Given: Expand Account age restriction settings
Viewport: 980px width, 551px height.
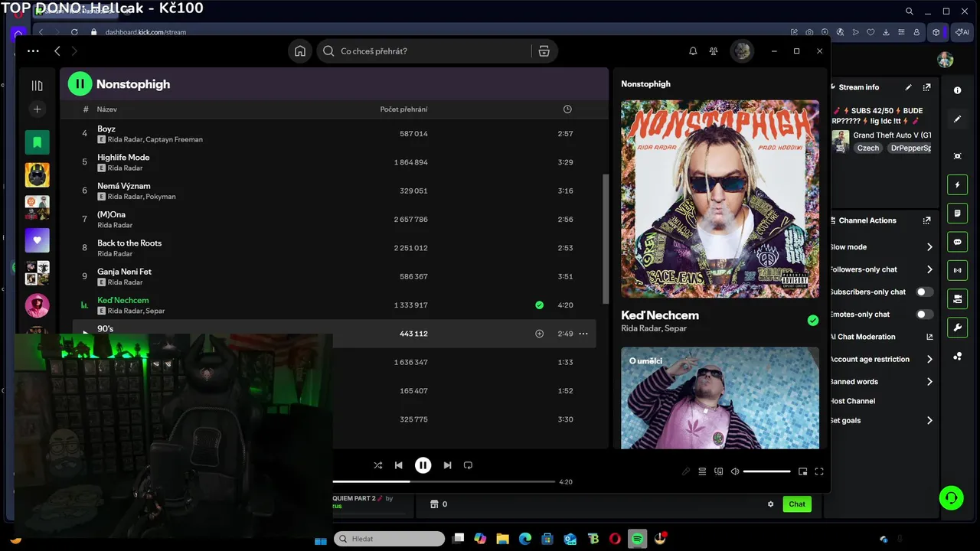Looking at the screenshot, I should (x=929, y=359).
